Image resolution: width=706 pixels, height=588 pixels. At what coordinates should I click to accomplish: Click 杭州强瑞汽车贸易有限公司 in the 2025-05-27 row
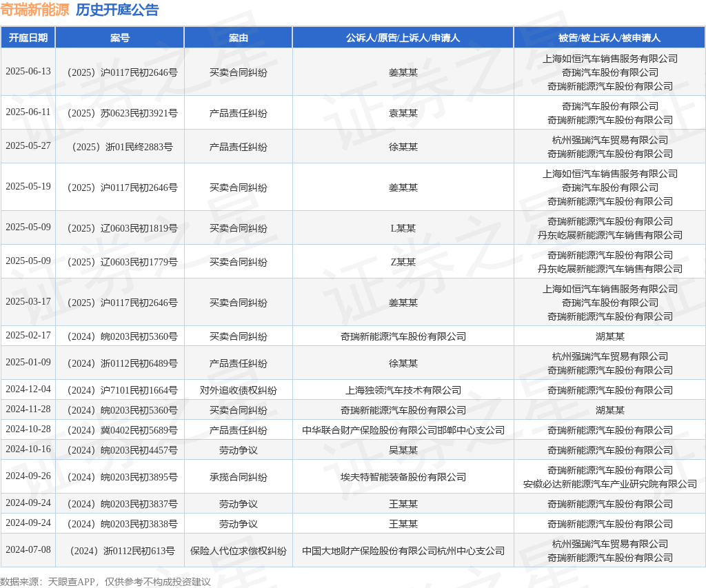609,140
